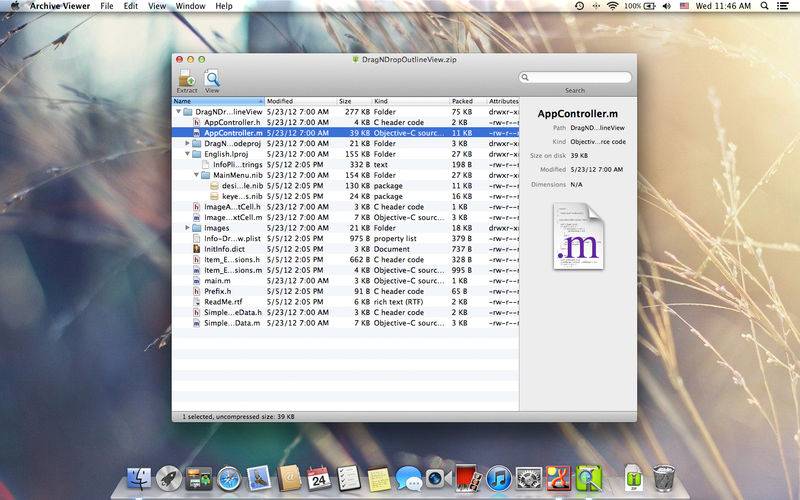The height and width of the screenshot is (500, 800).
Task: Open Notification Center list icon in menu bar
Action: point(782,6)
